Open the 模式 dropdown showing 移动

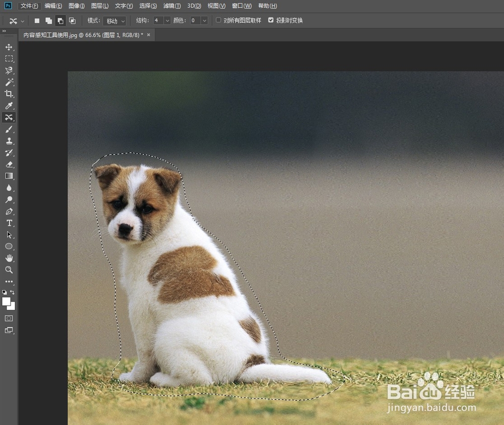[x=114, y=21]
